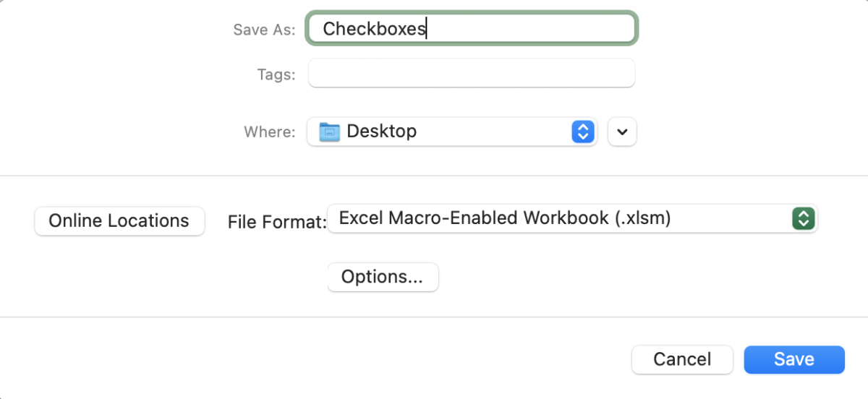The image size is (868, 399).
Task: Click the Online Locations button
Action: pos(119,221)
